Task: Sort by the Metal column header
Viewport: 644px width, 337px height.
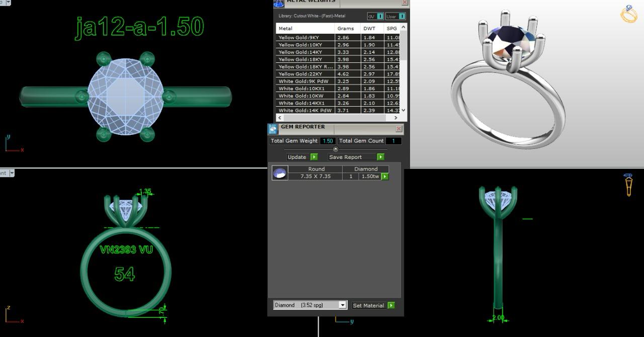Action: click(305, 29)
